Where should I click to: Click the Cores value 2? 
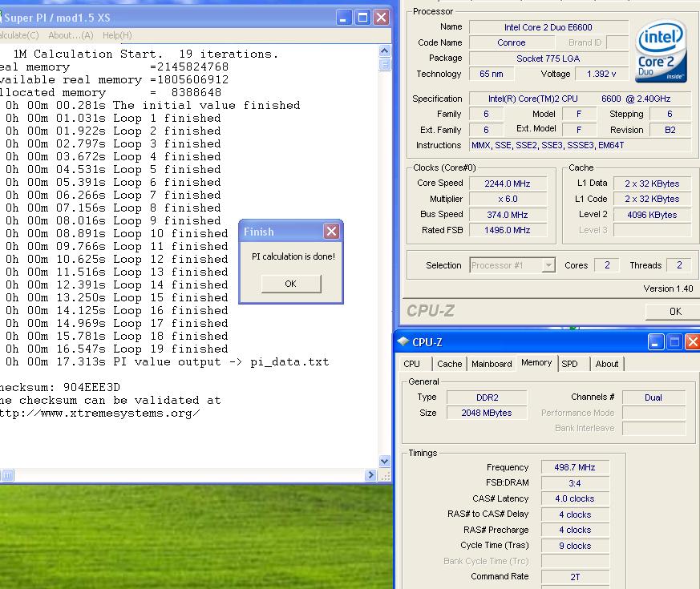tap(608, 265)
